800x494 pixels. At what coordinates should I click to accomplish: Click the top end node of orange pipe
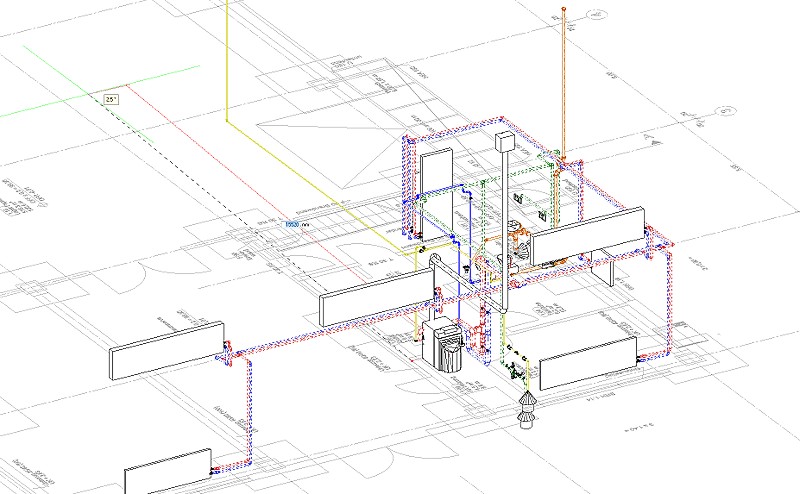click(564, 9)
